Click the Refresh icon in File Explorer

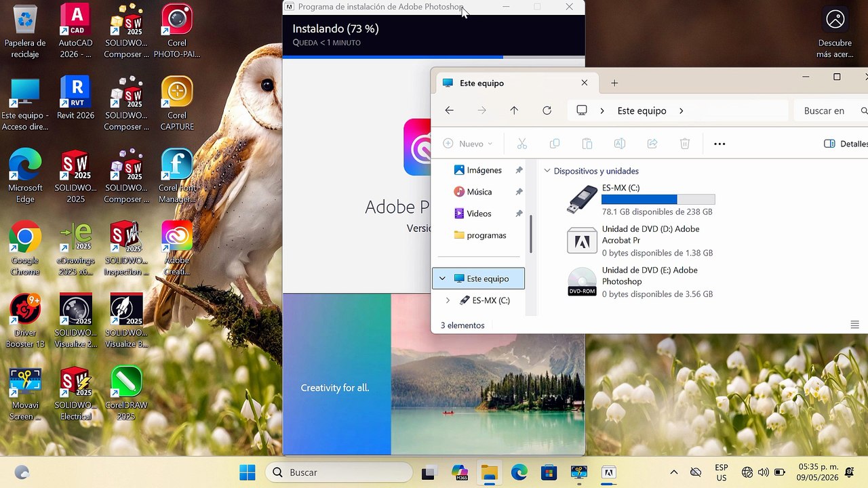point(547,110)
